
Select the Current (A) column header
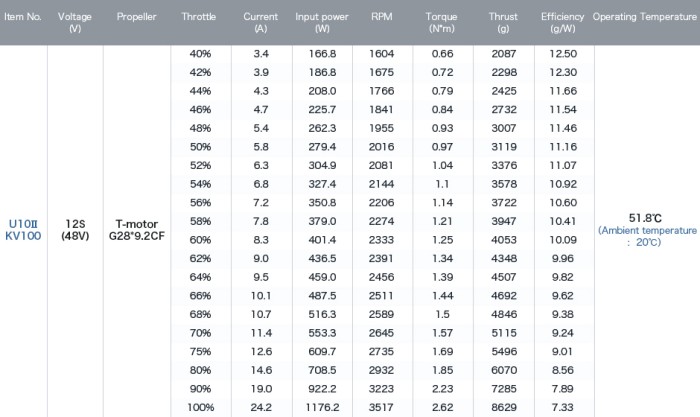[261, 23]
